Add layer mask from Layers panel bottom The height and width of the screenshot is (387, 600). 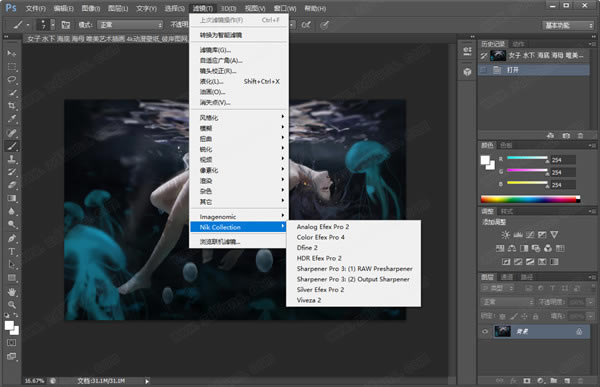tap(527, 381)
